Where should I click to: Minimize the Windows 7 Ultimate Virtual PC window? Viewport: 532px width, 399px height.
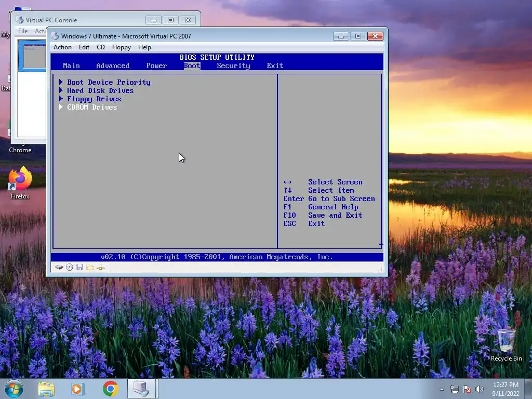tap(341, 36)
